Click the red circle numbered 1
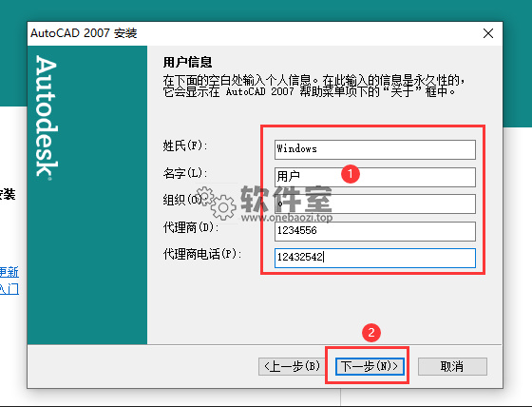The image size is (532, 407). [351, 174]
